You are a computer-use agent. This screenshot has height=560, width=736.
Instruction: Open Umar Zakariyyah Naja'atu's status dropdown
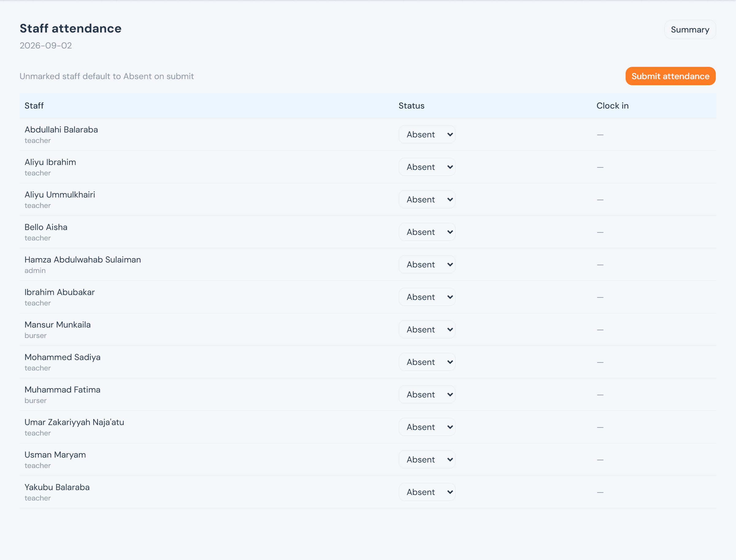427,427
